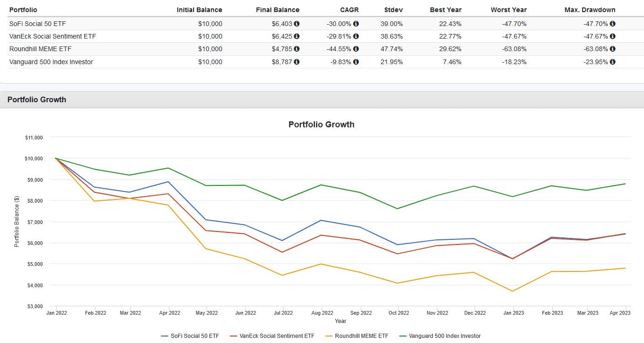Click the Stdev value 39.00%

coord(392,24)
